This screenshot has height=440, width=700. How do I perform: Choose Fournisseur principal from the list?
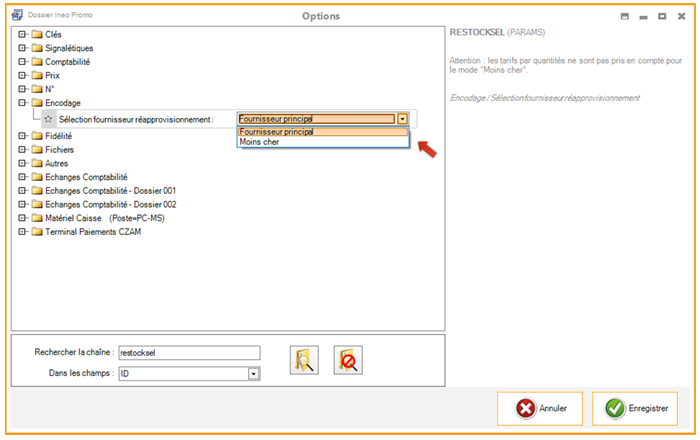click(x=275, y=132)
